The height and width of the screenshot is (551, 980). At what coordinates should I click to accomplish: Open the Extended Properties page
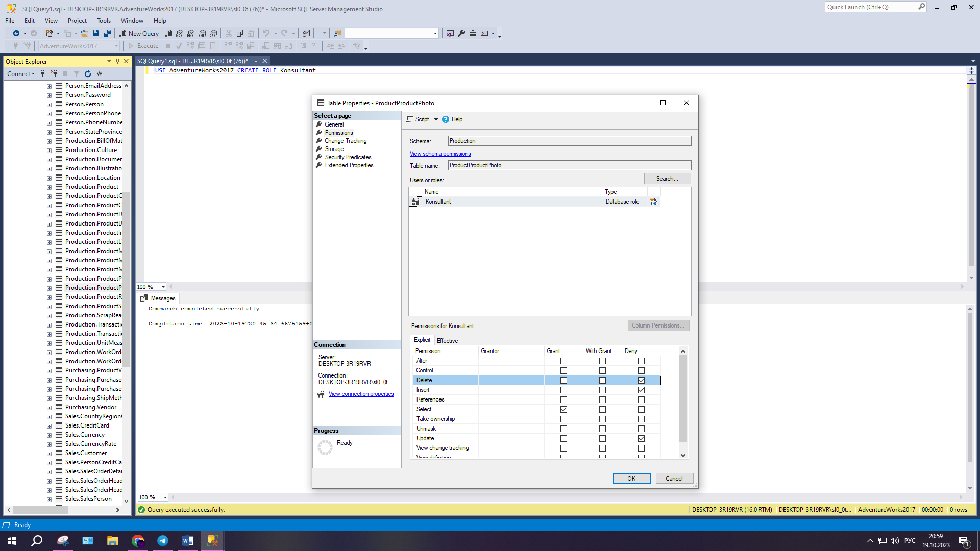pyautogui.click(x=349, y=165)
